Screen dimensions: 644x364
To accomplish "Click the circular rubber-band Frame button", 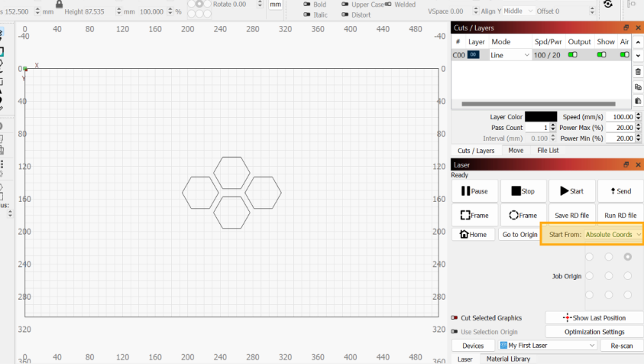I will (x=523, y=216).
